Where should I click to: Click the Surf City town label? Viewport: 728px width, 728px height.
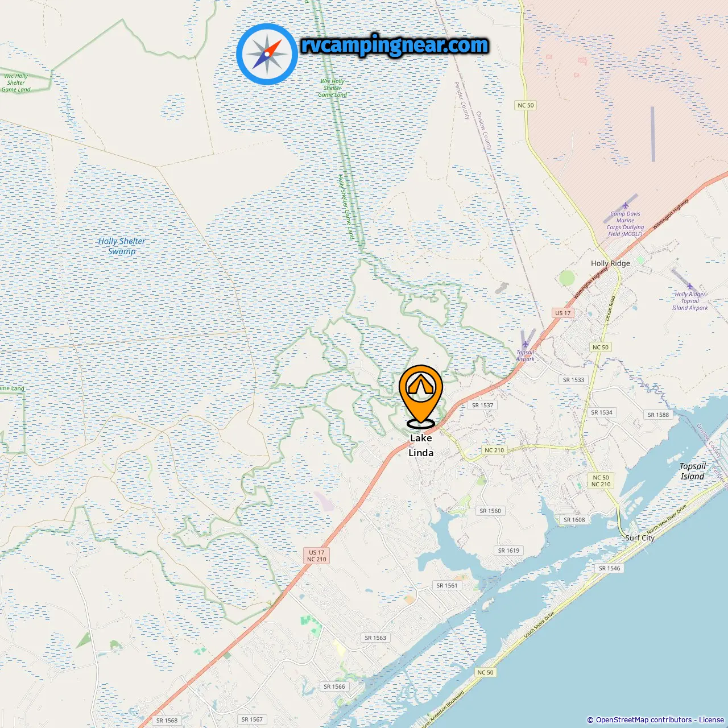640,537
